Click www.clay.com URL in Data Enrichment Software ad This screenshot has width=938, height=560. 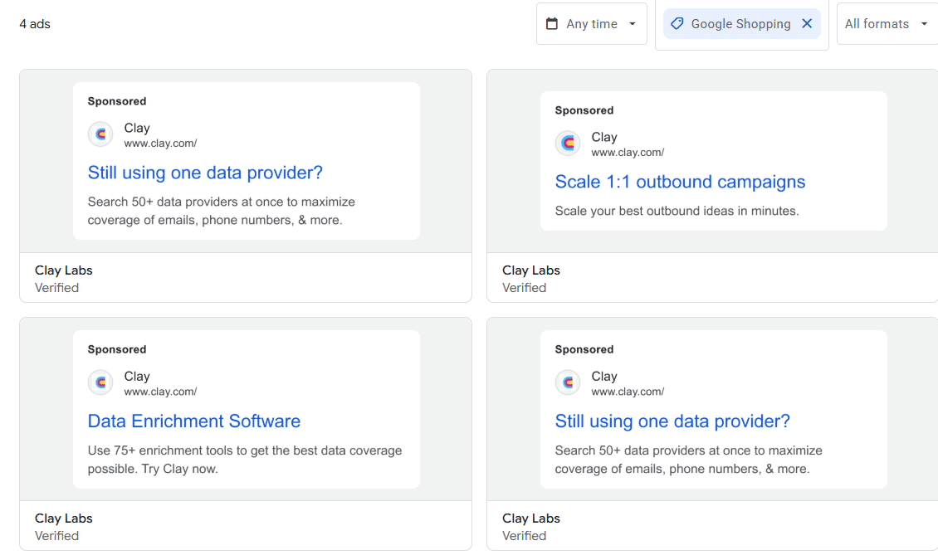(x=160, y=392)
